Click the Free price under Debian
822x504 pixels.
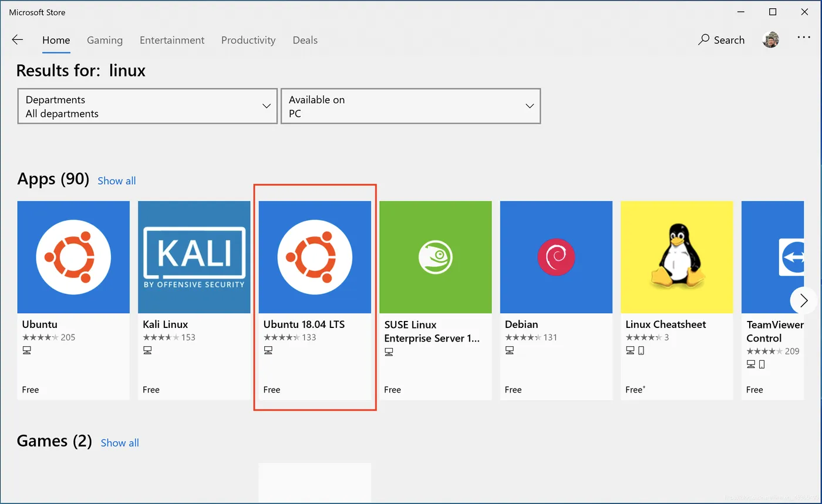(x=513, y=390)
